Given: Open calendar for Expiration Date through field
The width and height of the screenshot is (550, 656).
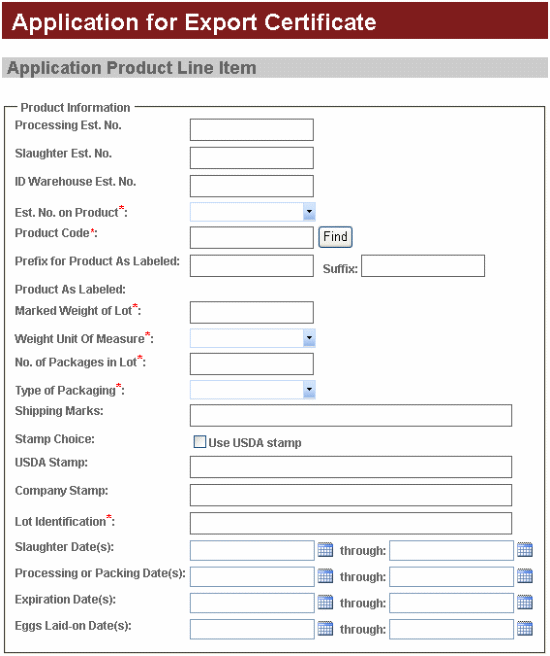Looking at the screenshot, I should tap(524, 602).
